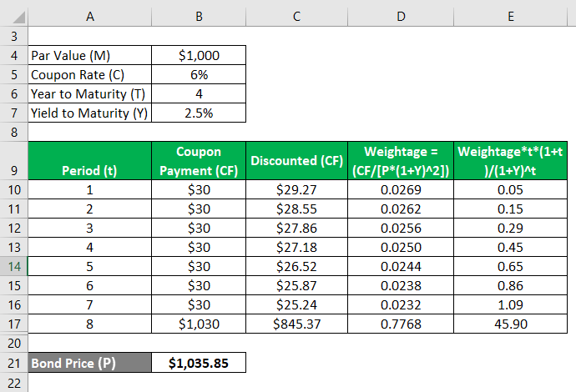The image size is (576, 392).
Task: Click the Bond Price (P) label cell
Action: [x=89, y=363]
